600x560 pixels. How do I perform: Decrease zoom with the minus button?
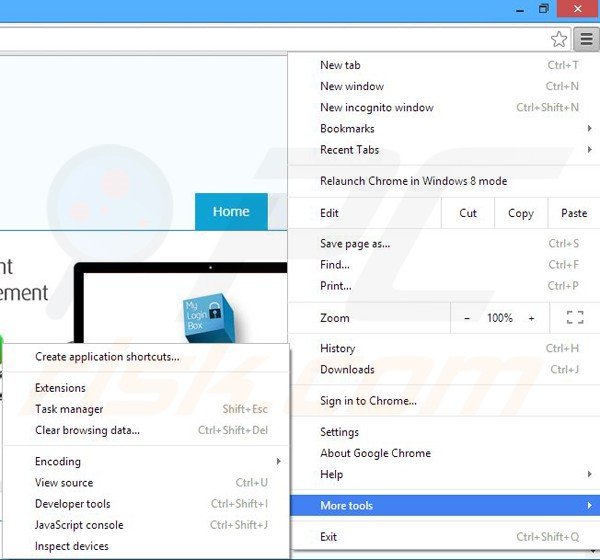click(467, 318)
